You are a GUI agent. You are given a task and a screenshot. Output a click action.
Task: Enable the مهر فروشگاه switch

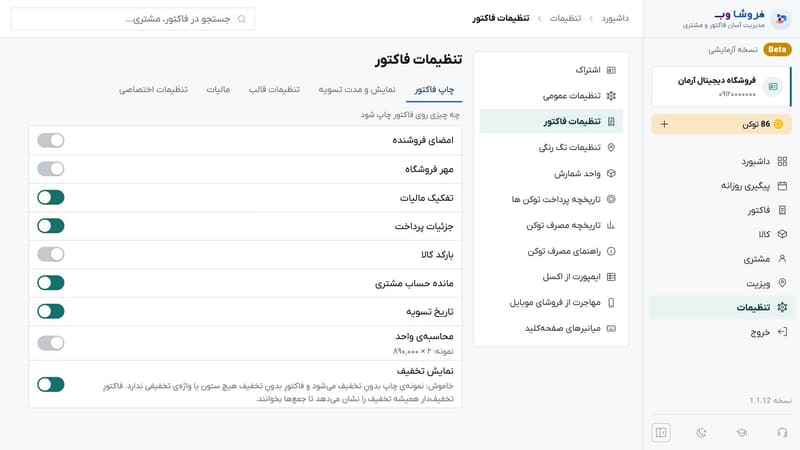tap(51, 169)
